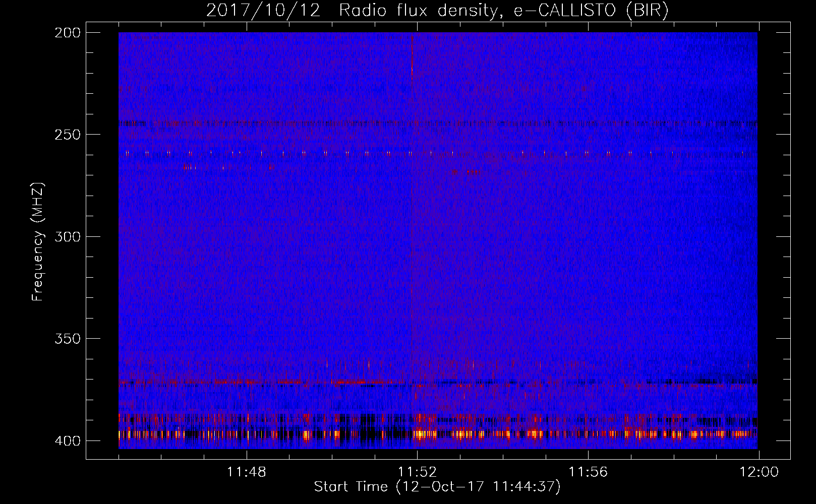Click the dotted interference line near 260 MHz
Viewport: 816px width, 504px height.
pyautogui.click(x=438, y=153)
